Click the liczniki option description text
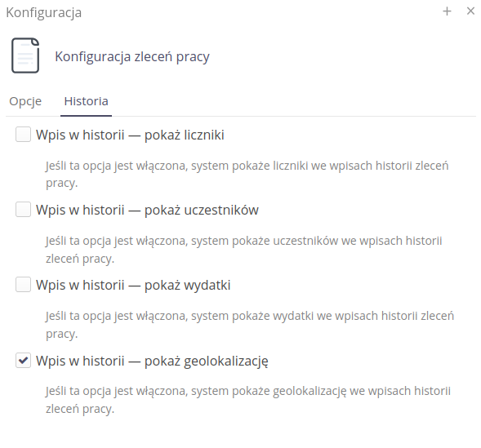This screenshot has width=481, height=448. pos(247,175)
